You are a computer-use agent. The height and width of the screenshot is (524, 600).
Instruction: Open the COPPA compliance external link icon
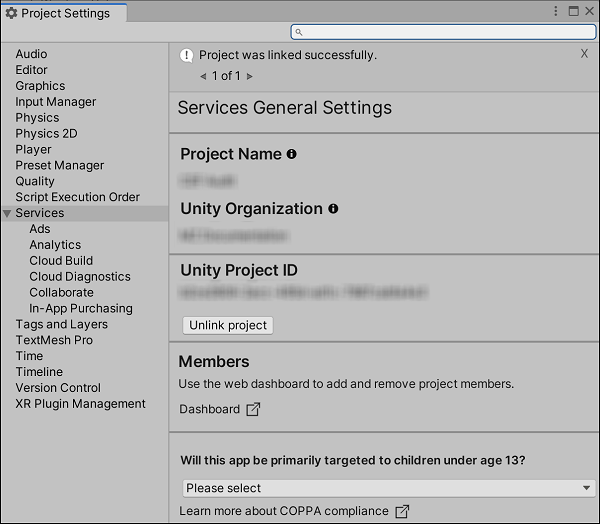pos(402,511)
